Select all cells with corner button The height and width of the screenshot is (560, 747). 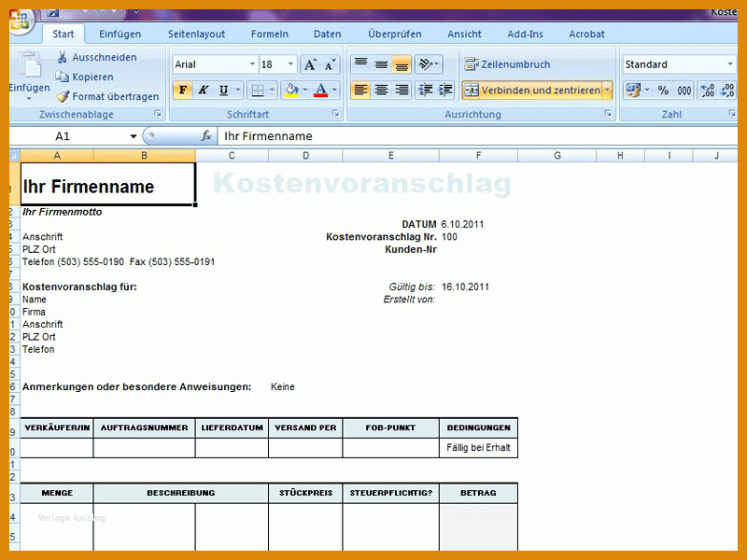pos(14,156)
